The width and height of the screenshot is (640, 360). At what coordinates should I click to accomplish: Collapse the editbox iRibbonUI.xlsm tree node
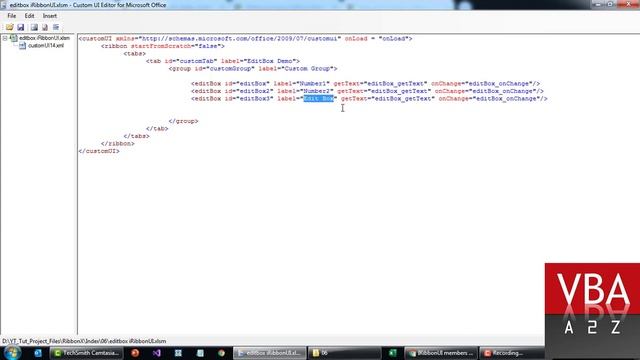(5, 38)
